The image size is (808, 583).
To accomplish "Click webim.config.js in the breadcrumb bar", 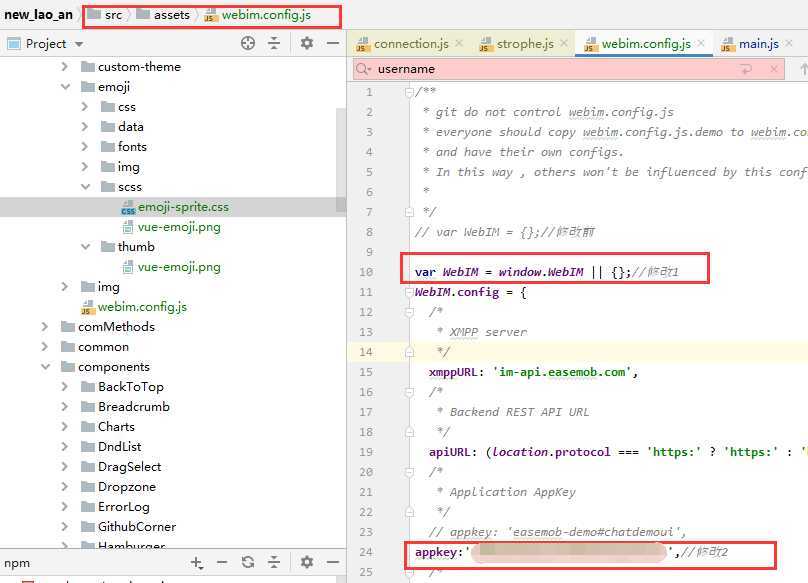I will (258, 15).
